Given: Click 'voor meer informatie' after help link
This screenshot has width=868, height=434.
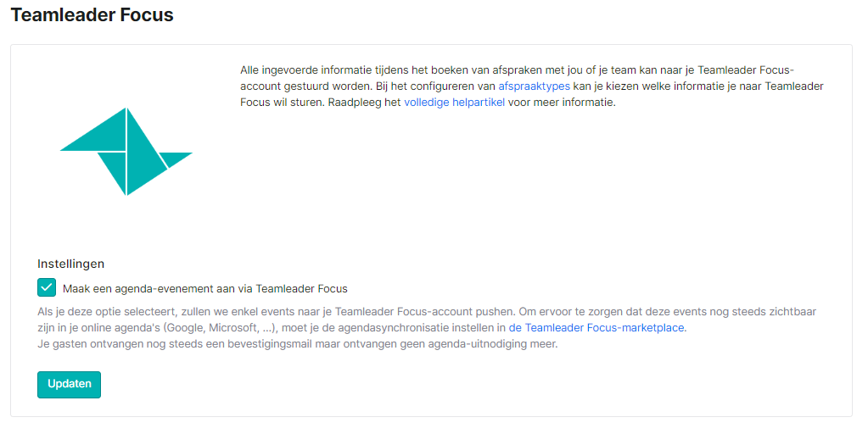Looking at the screenshot, I should pyautogui.click(x=562, y=103).
